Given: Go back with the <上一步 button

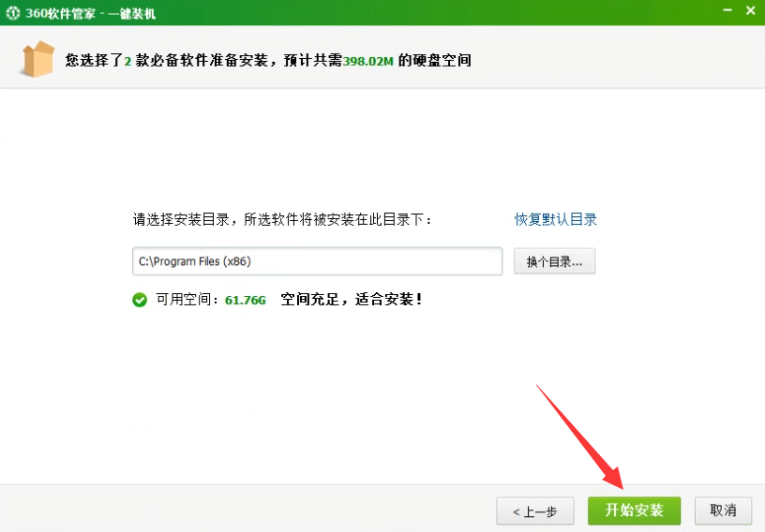Looking at the screenshot, I should [534, 510].
